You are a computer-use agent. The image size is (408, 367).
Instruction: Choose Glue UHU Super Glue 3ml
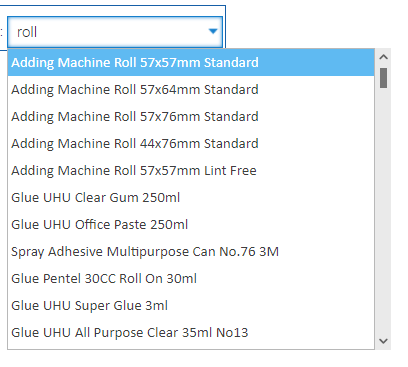(191, 305)
